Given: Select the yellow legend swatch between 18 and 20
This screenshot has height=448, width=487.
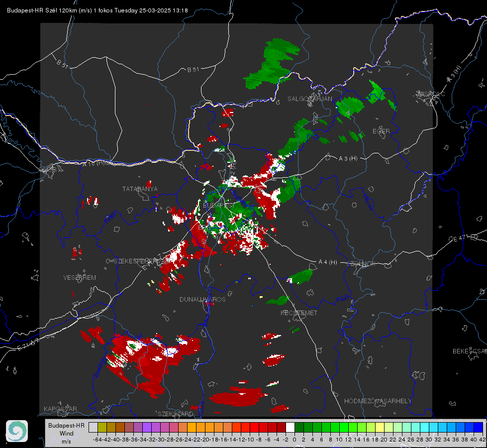Looking at the screenshot, I should click(x=380, y=427).
